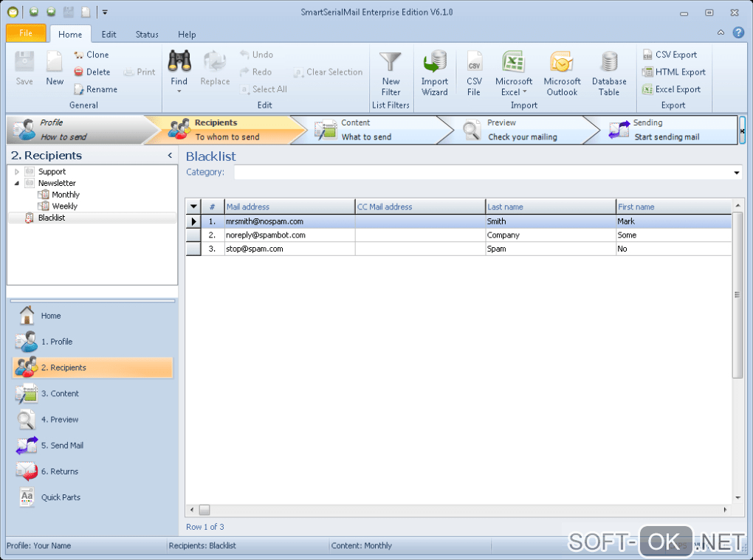This screenshot has width=753, height=560.
Task: Click Clear Selection in ribbon
Action: 328,72
